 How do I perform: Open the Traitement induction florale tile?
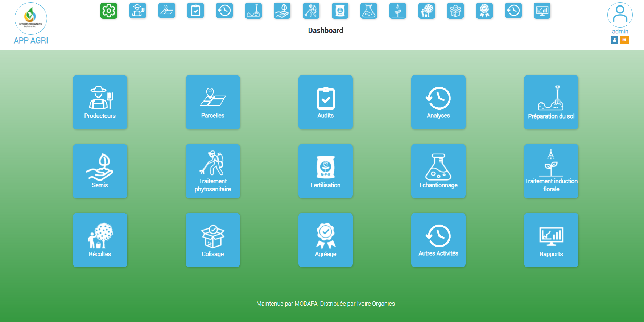click(x=551, y=171)
